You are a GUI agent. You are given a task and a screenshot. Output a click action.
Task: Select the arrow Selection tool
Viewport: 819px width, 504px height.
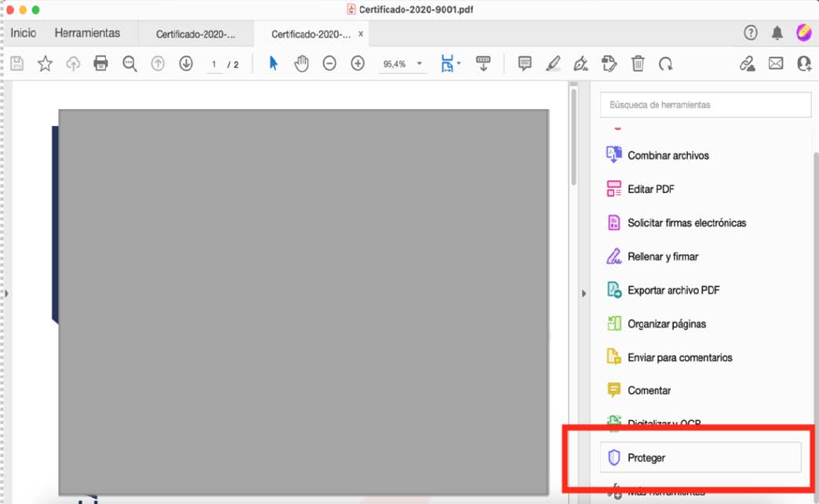point(273,63)
